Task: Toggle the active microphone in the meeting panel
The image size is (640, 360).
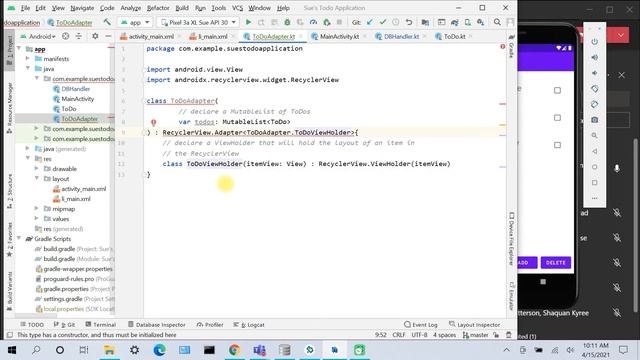Action: coord(617,168)
